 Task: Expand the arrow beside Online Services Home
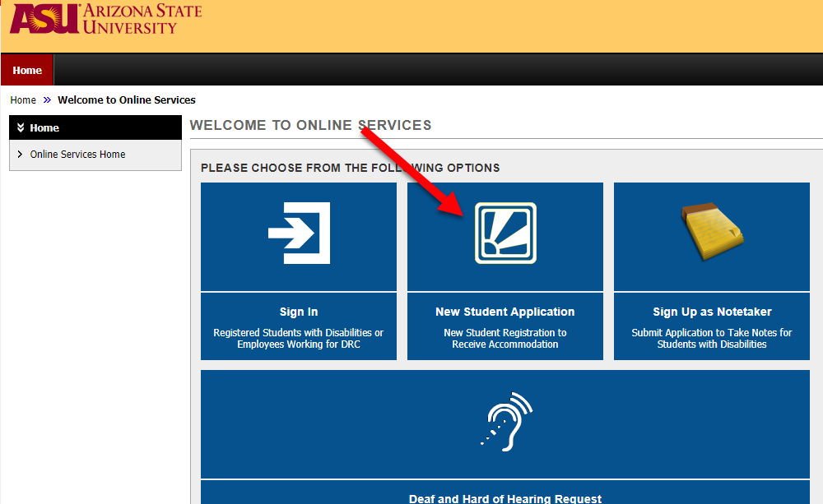[20, 155]
